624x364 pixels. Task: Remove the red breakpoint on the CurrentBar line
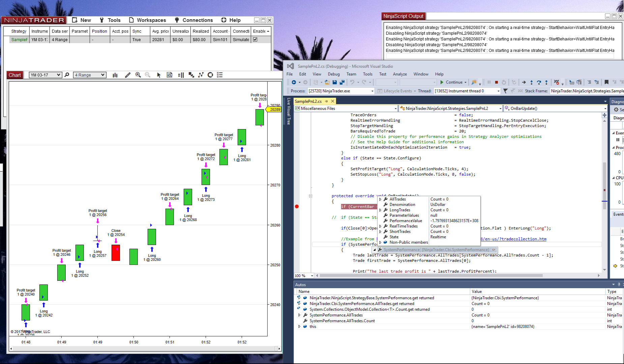(x=297, y=206)
